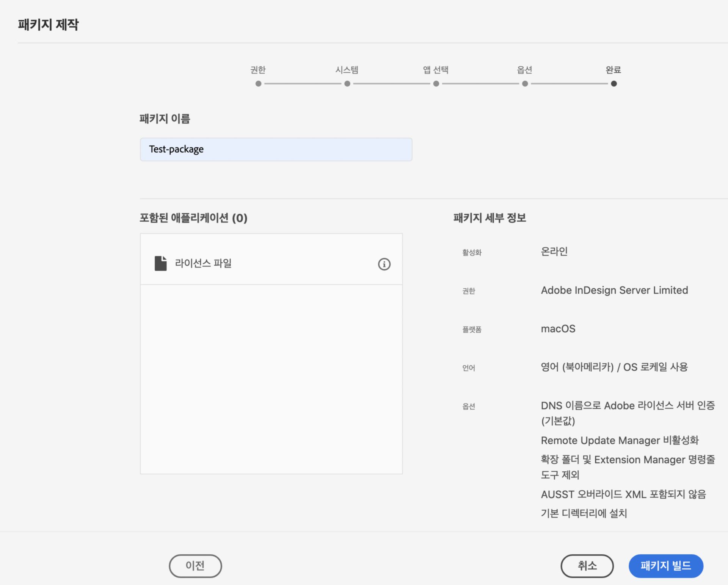Click the filled progress dot for 완료

613,84
